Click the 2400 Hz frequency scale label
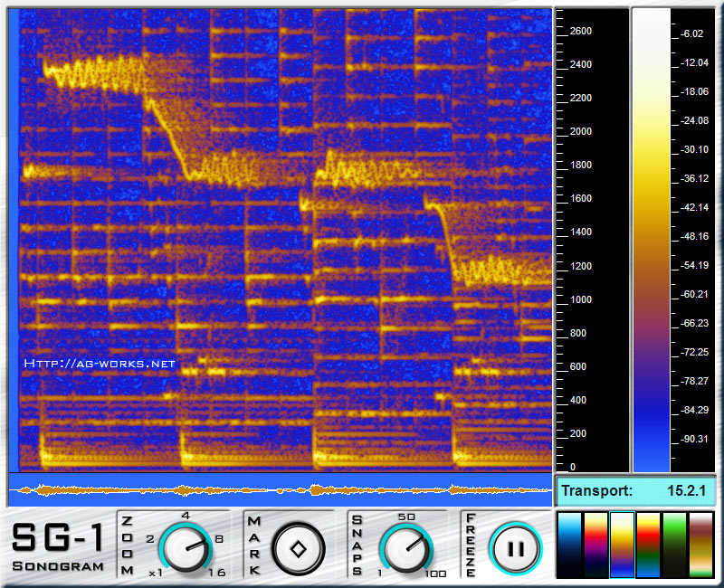 click(x=580, y=65)
